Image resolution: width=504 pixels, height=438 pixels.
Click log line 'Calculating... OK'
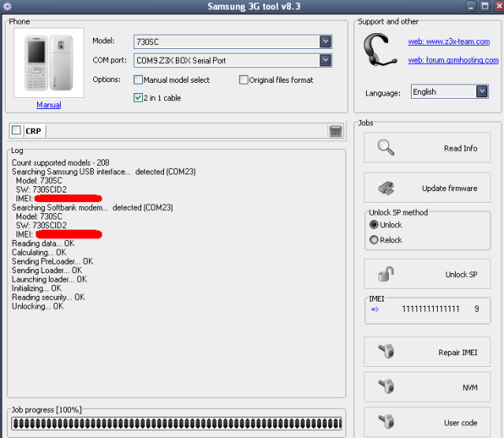[x=39, y=253]
